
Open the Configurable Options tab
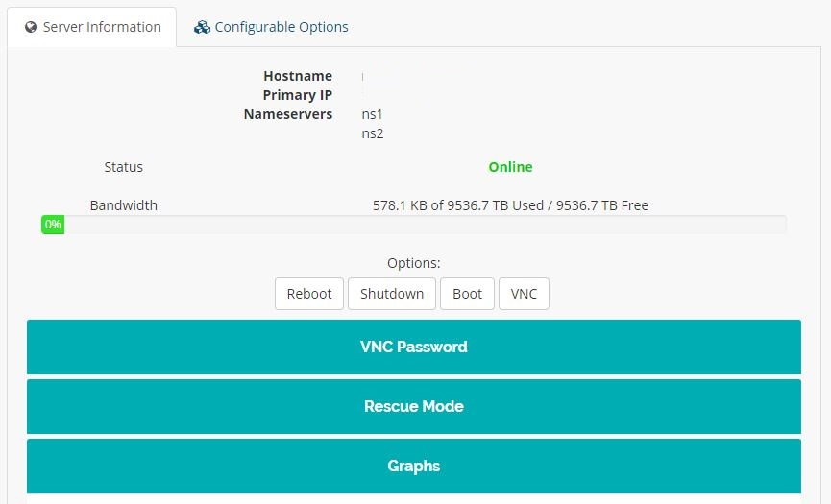click(x=281, y=27)
